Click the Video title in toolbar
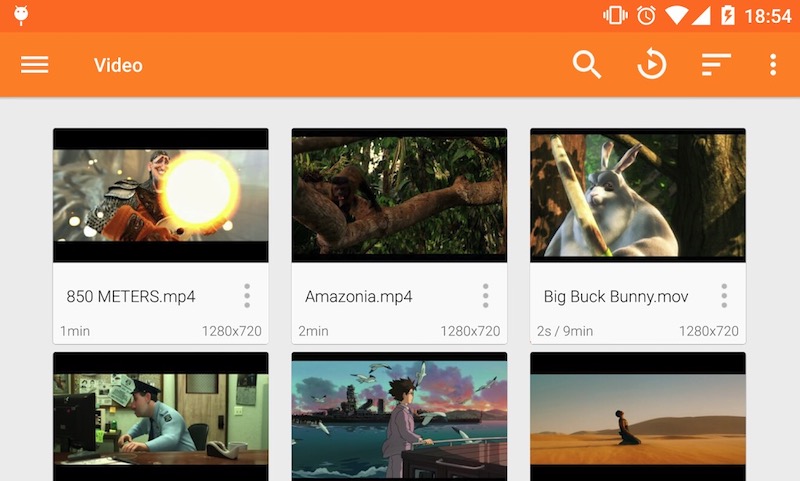800x481 pixels. tap(118, 65)
